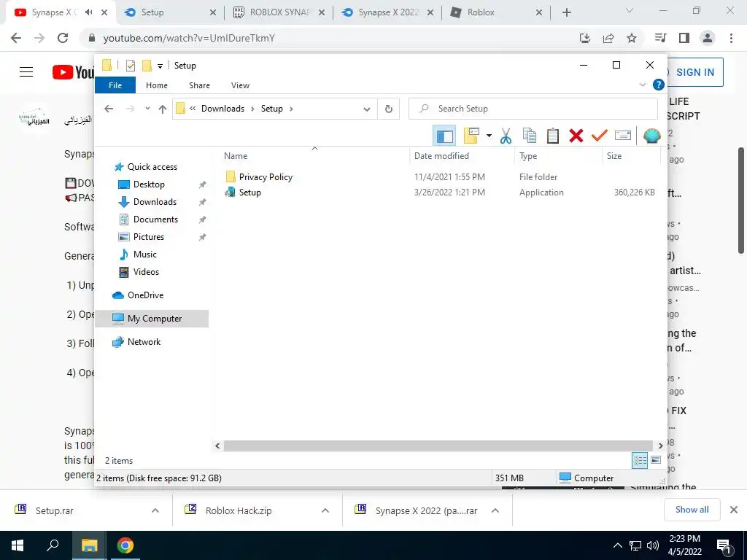This screenshot has width=747, height=560.
Task: Click the red X Delete icon
Action: [576, 136]
